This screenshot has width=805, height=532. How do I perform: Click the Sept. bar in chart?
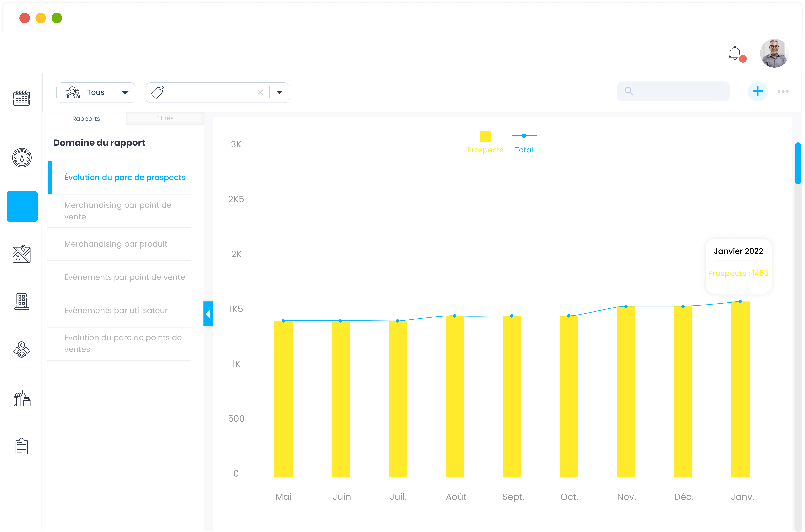point(512,396)
